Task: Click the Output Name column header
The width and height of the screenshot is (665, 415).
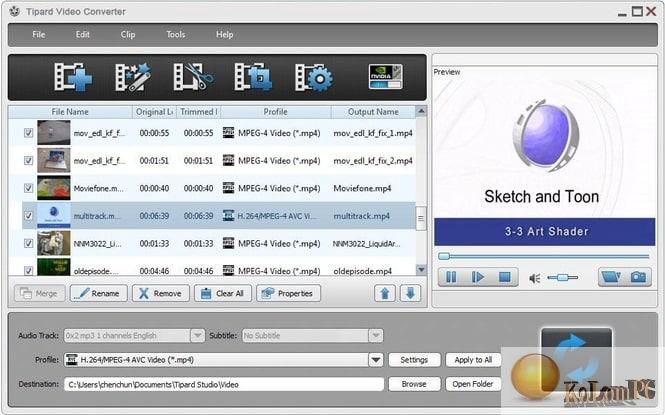Action: [373, 112]
